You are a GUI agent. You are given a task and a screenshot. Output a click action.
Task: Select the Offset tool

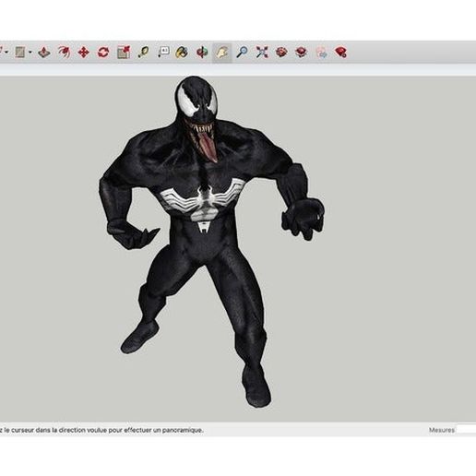(x=65, y=53)
